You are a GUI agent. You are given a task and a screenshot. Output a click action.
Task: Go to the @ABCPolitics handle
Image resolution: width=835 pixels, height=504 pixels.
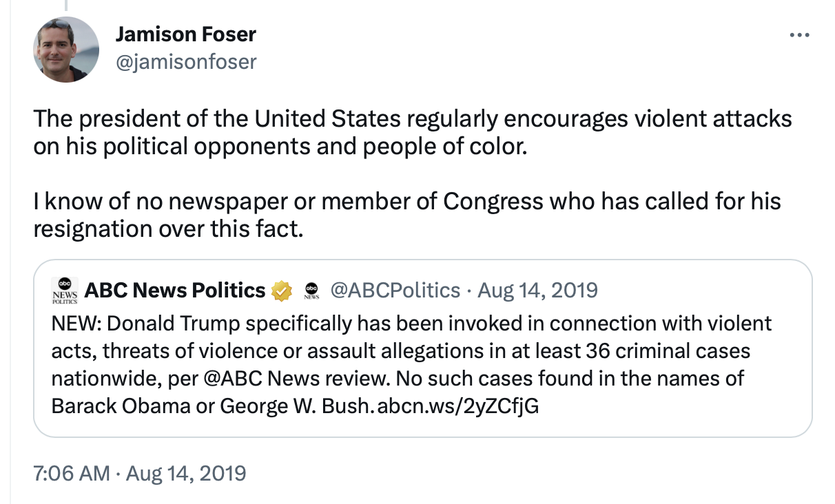[x=395, y=291]
